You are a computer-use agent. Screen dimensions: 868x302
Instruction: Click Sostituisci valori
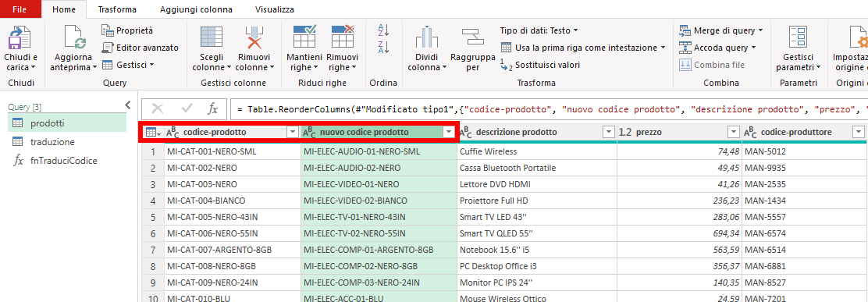(x=539, y=65)
